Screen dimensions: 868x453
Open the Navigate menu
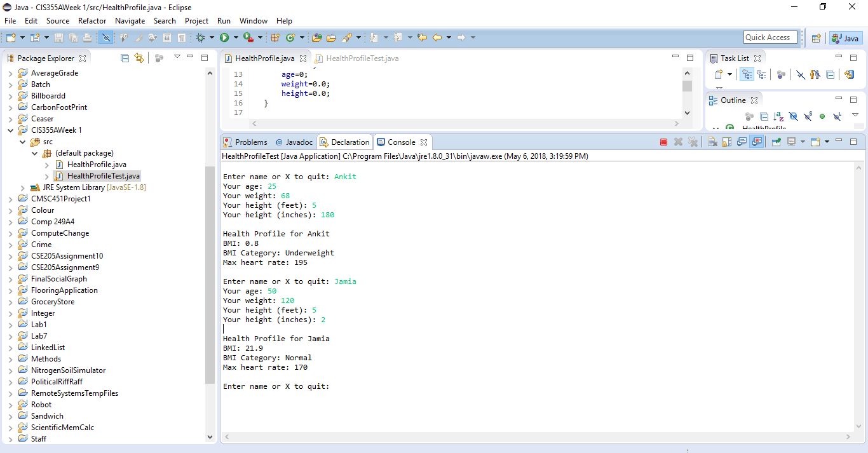(130, 20)
